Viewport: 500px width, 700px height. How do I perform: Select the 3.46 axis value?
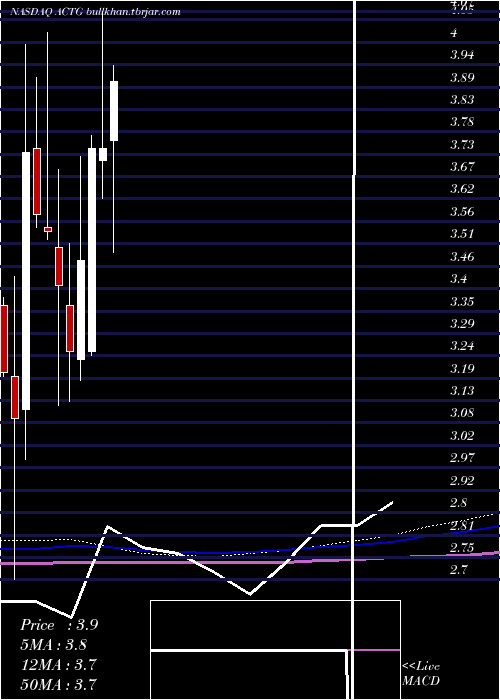coord(462,257)
